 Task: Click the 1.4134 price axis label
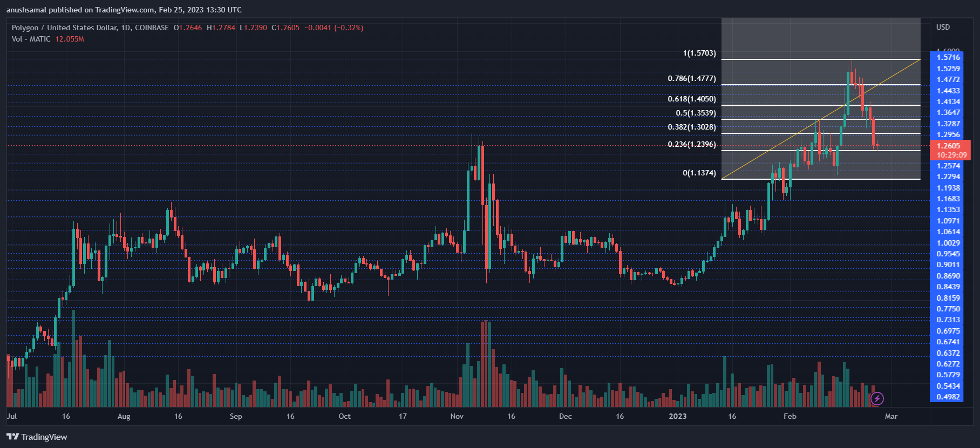(949, 101)
